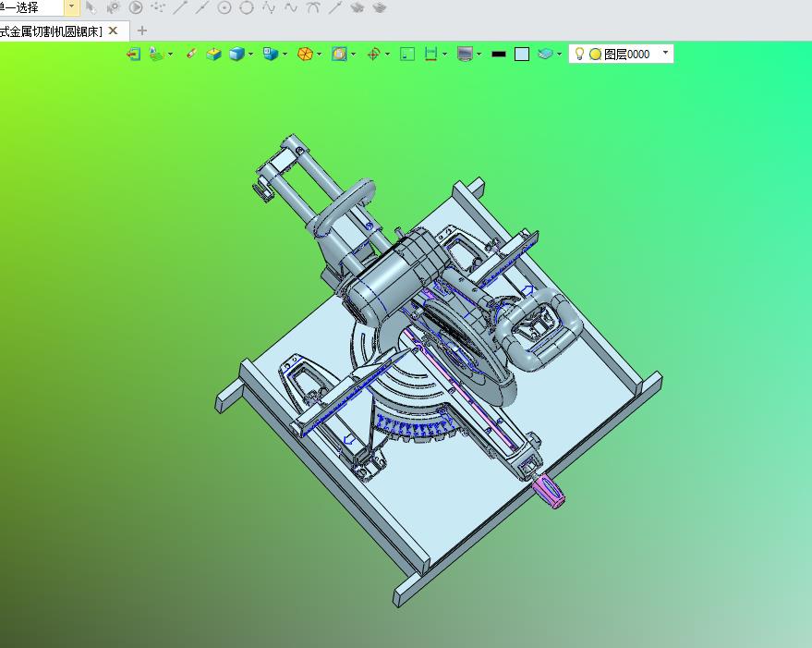812x648 pixels.
Task: Click the exit arrow icon in view toolbar
Action: pyautogui.click(x=134, y=54)
